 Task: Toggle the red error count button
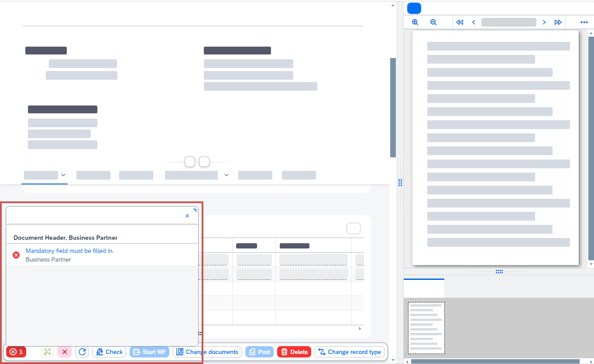click(16, 352)
